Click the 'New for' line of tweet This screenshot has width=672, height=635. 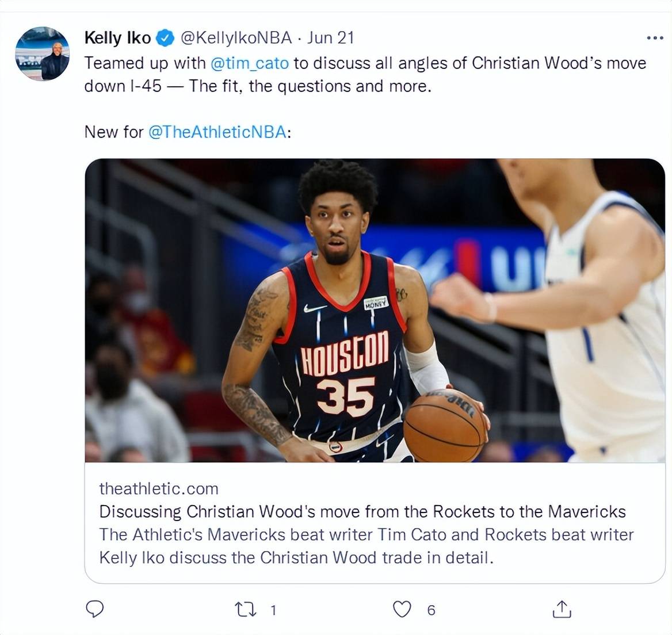[x=188, y=132]
